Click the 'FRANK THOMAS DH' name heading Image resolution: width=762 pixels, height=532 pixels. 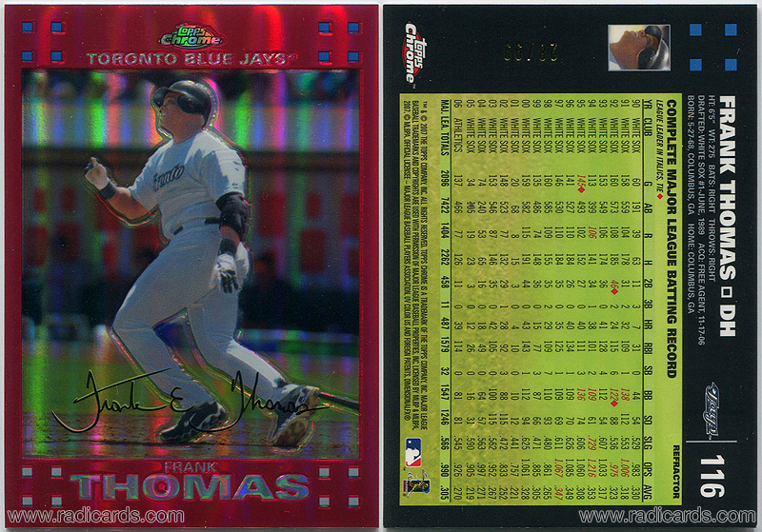click(727, 215)
